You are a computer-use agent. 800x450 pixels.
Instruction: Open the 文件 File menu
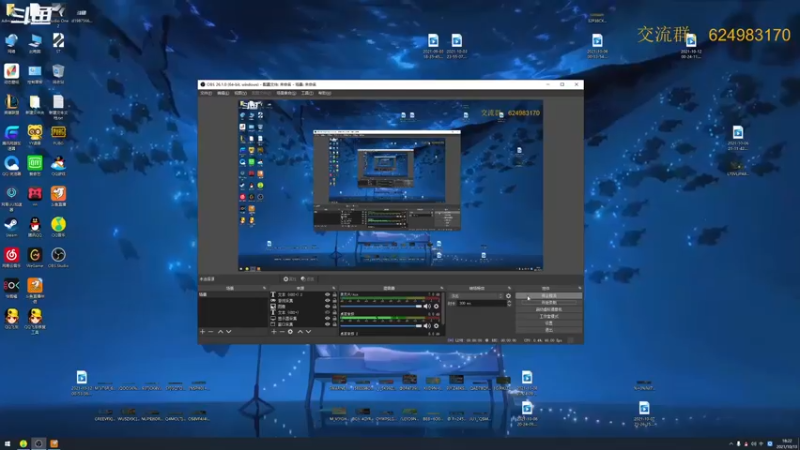click(206, 93)
